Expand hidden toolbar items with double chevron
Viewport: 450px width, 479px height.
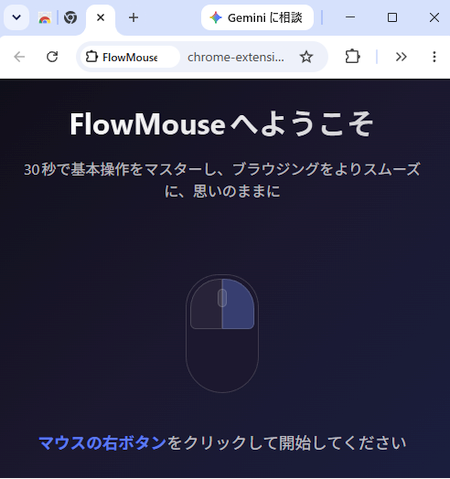[401, 57]
